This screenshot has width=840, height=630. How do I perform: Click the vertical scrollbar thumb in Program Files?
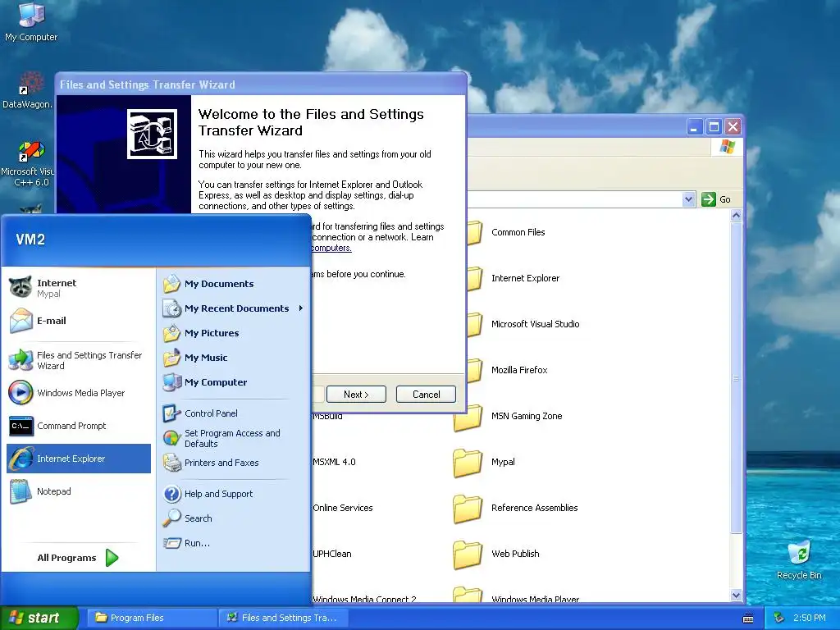tap(736, 377)
